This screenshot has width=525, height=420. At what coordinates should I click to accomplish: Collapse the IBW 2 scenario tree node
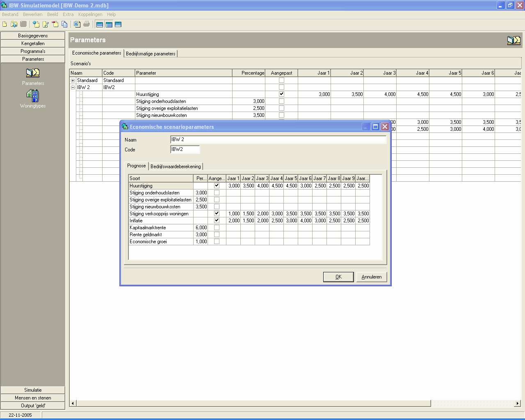coord(73,87)
